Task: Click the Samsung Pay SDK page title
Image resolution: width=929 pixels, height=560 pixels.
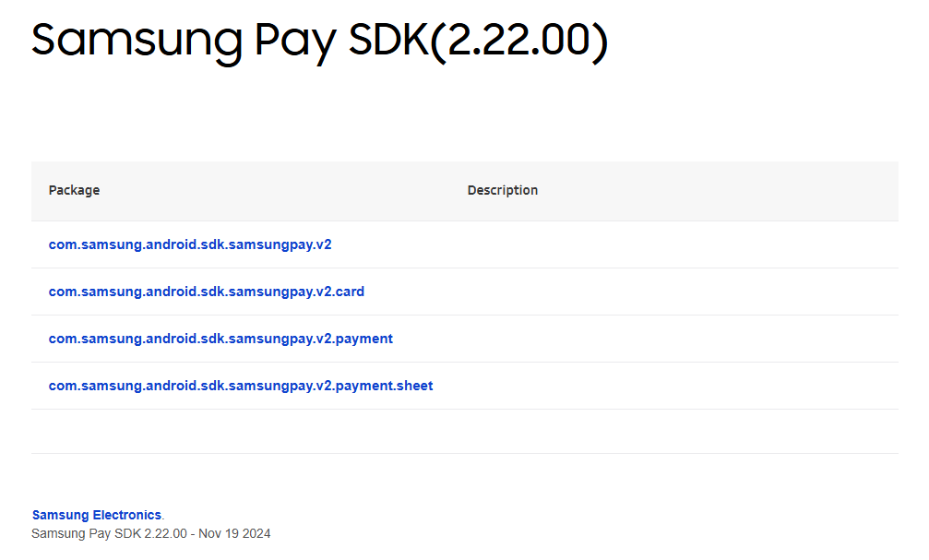Action: 231,41
